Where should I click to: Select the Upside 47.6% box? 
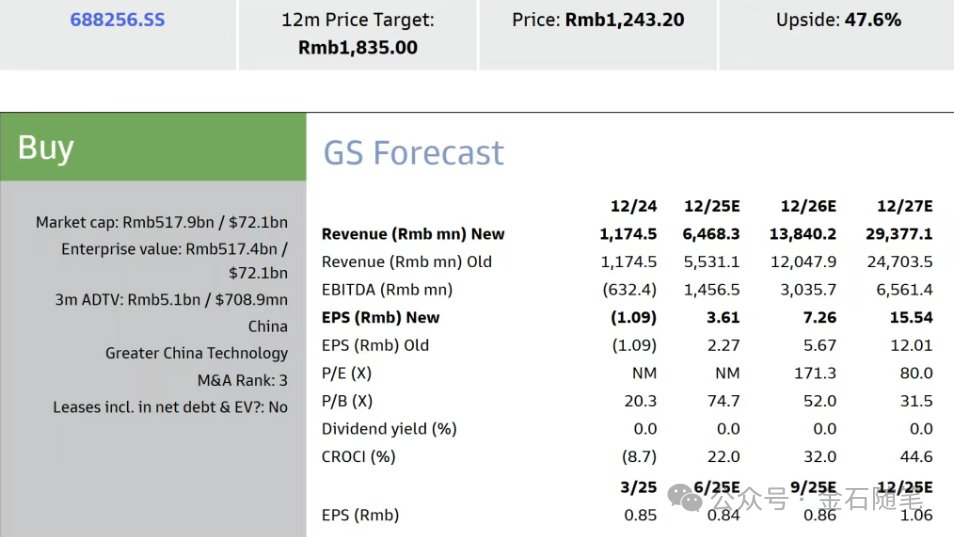click(837, 34)
